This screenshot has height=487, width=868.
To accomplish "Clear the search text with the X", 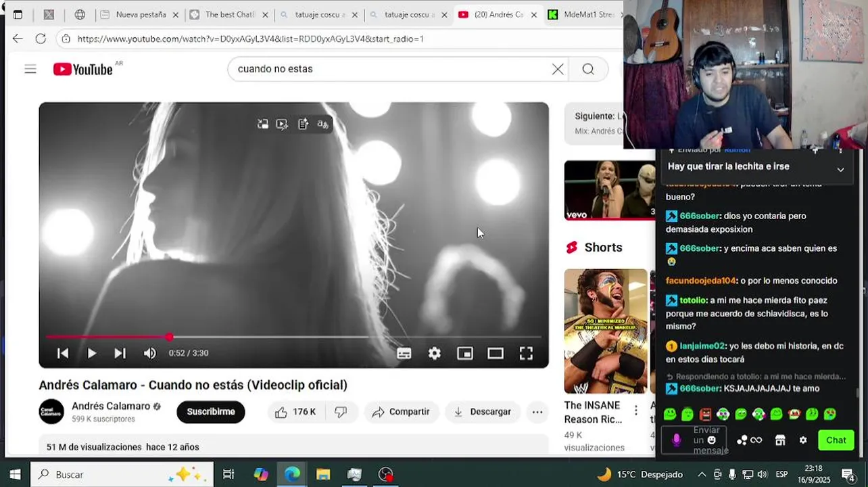I will [x=558, y=69].
